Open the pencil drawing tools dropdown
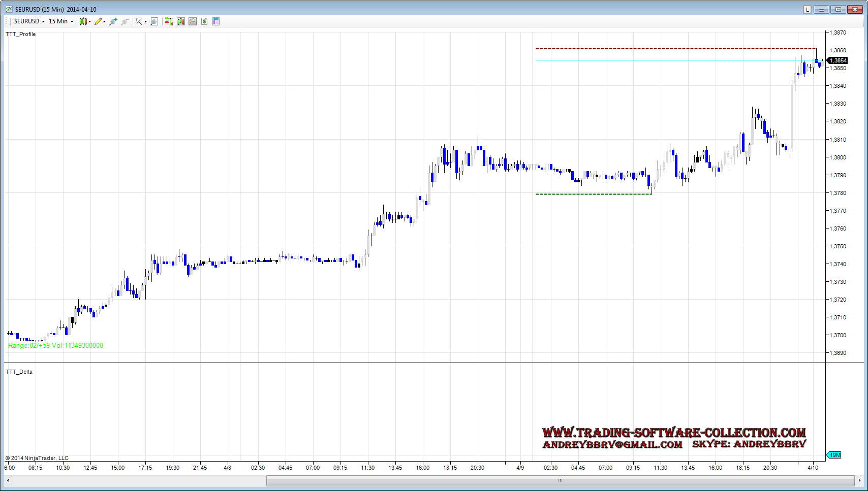 tap(100, 21)
